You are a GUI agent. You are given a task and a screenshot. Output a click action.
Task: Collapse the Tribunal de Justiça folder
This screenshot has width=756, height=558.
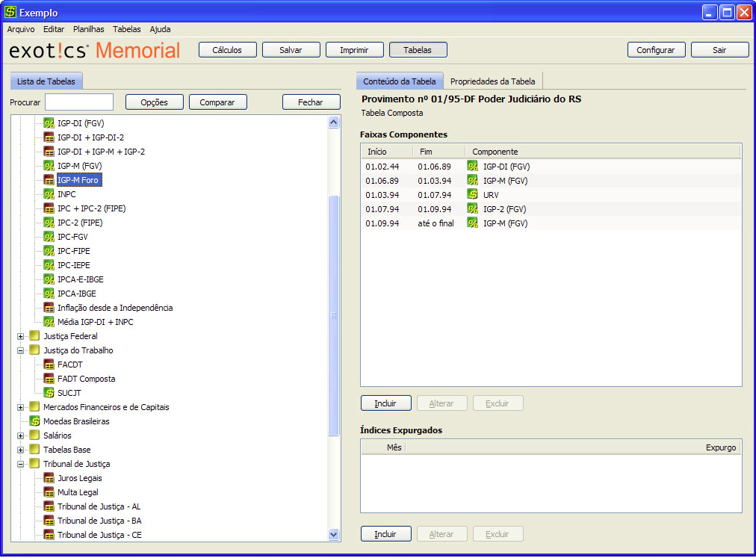click(x=21, y=464)
